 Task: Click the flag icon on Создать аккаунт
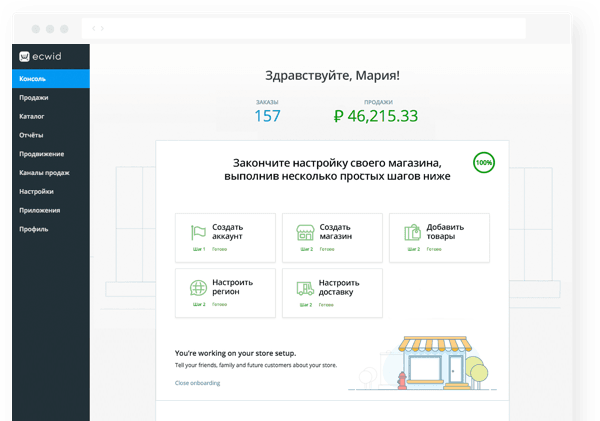coord(198,232)
